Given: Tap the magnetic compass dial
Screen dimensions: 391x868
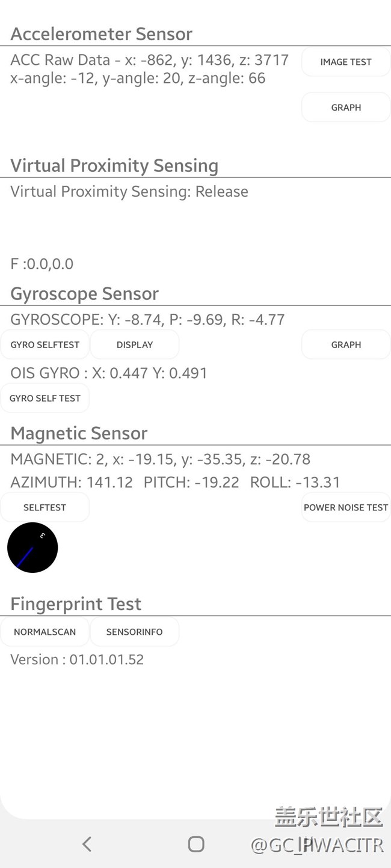Looking at the screenshot, I should tap(32, 547).
